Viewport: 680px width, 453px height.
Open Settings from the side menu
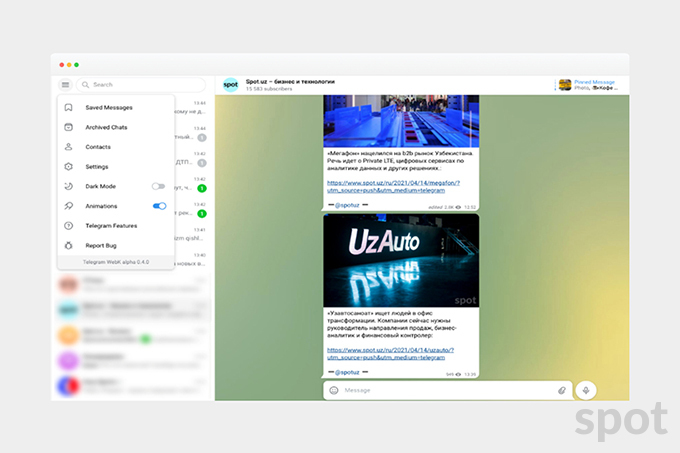[116, 167]
